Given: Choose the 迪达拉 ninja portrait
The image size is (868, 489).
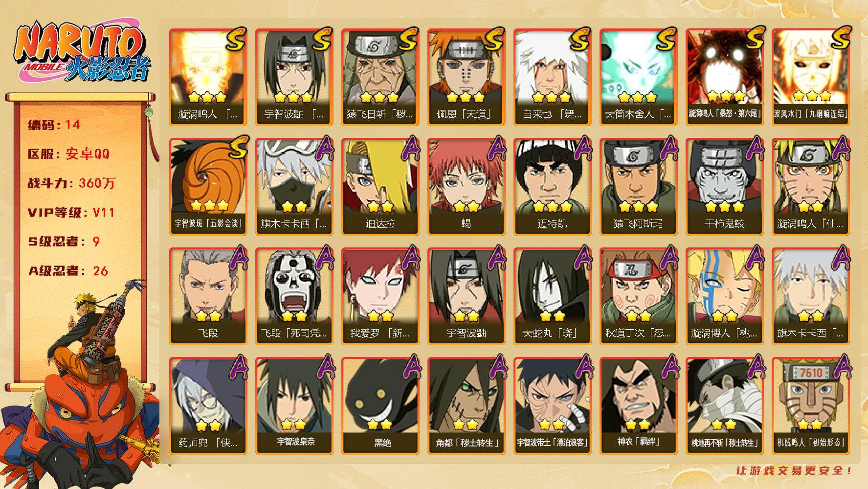Looking at the screenshot, I should coord(380,187).
